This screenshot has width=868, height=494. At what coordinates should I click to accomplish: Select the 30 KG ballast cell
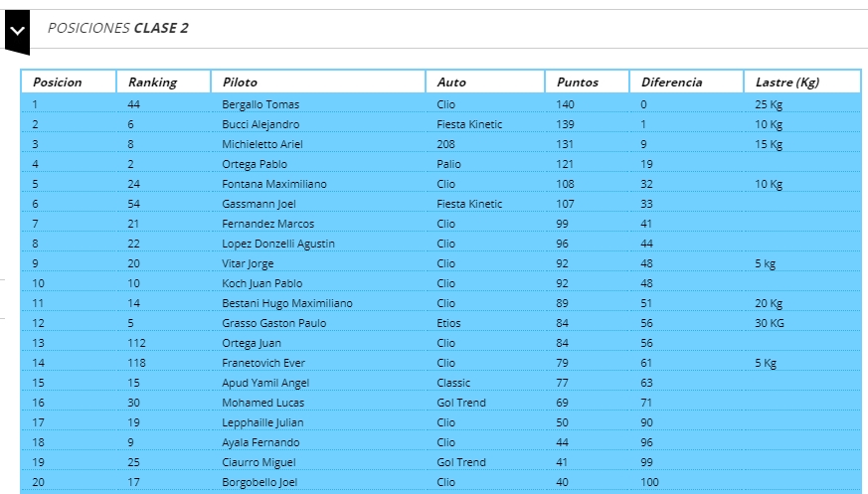[x=770, y=323]
